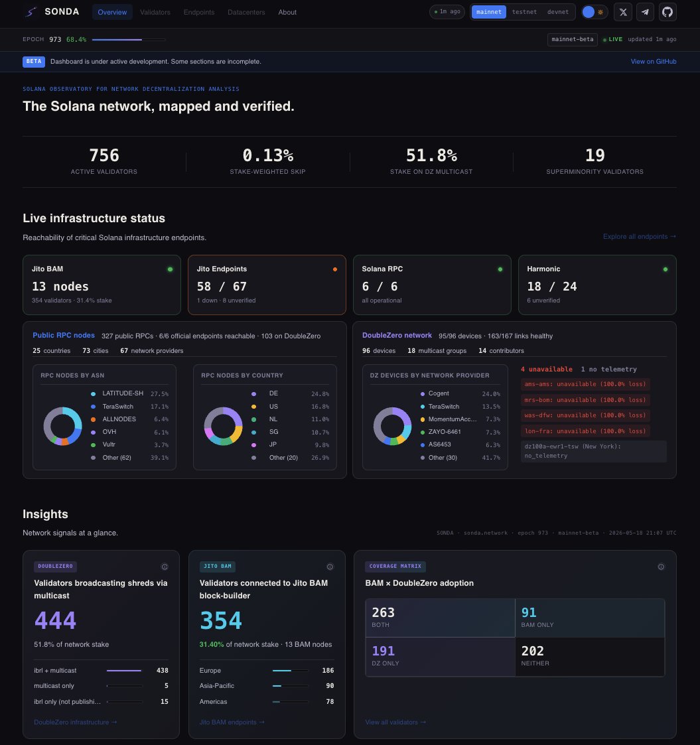The image size is (700, 745).
Task: Click the DE country legend color dot
Action: pos(253,394)
